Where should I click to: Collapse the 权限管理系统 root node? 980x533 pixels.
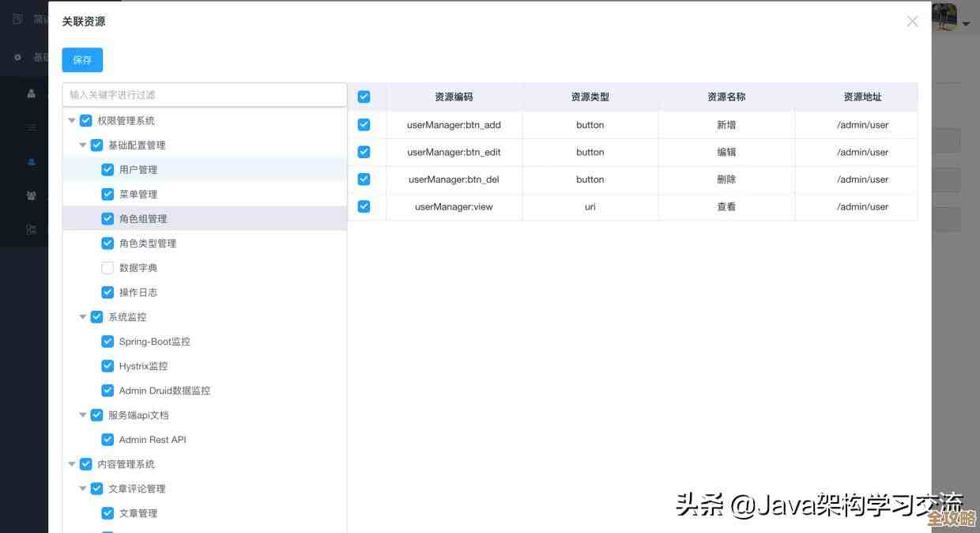tap(72, 120)
